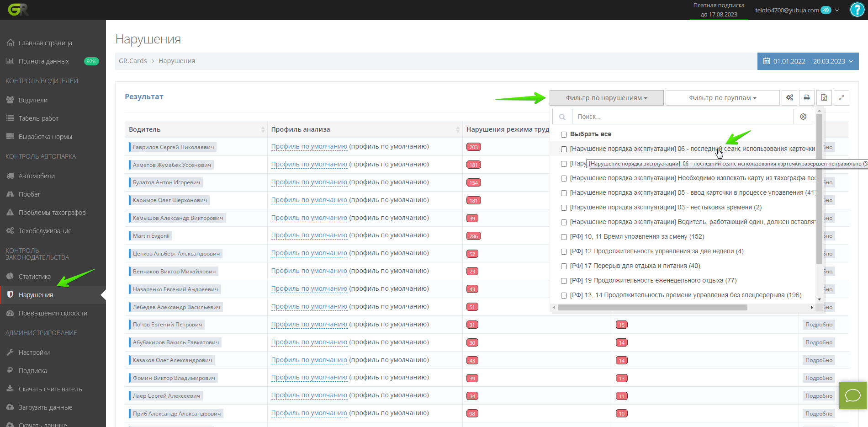Viewport: 868px width, 427px height.
Task: Click the Статистика pie chart icon
Action: click(10, 276)
